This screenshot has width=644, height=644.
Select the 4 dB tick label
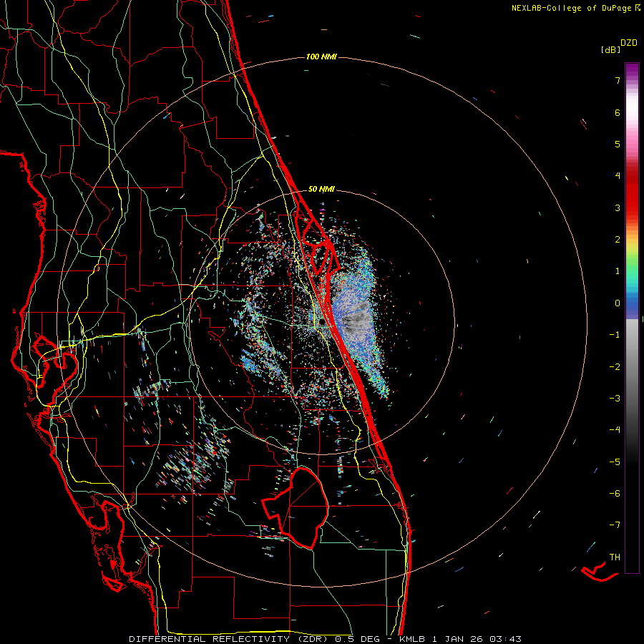[618, 176]
